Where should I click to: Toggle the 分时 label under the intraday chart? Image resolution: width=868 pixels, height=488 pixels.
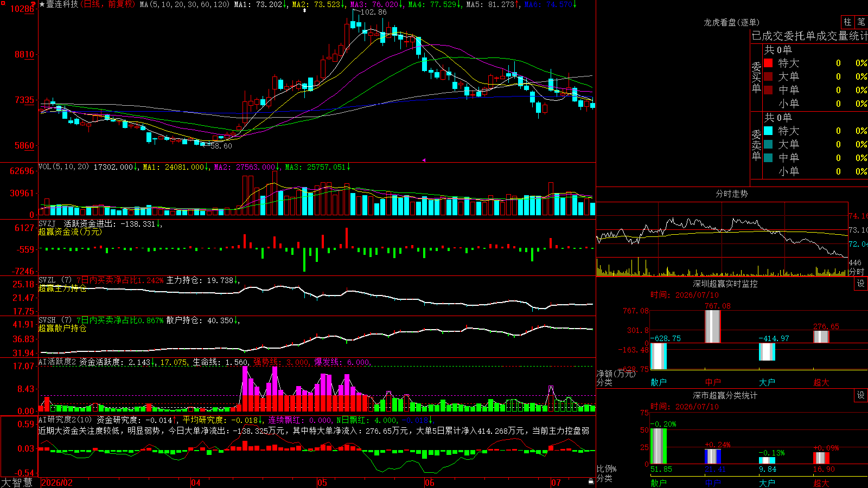857,272
